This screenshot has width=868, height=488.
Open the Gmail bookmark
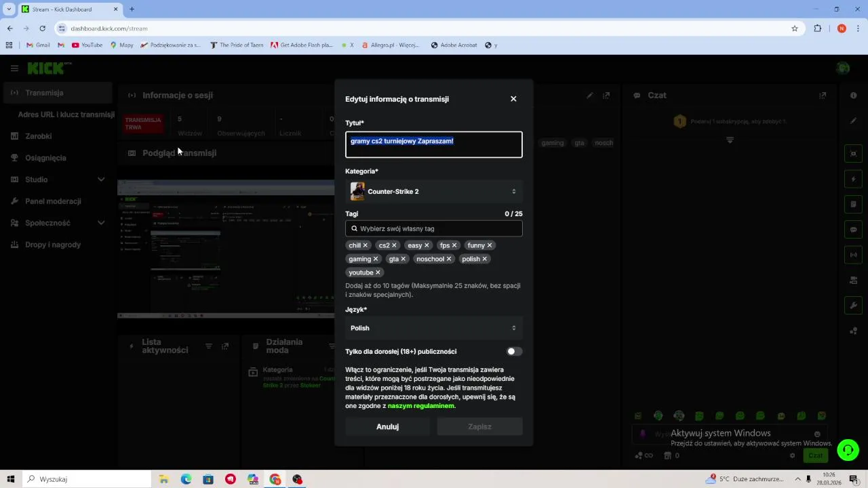38,45
